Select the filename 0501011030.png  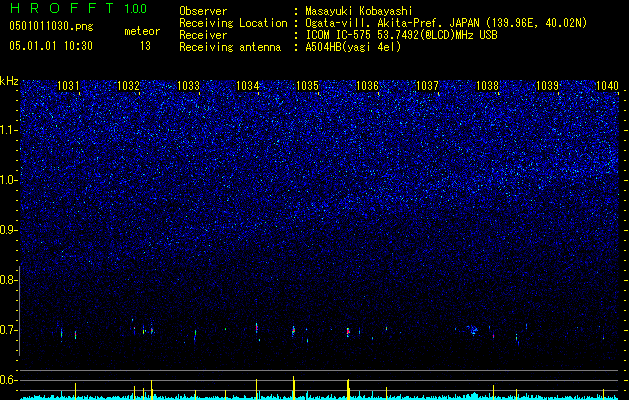coord(51,26)
